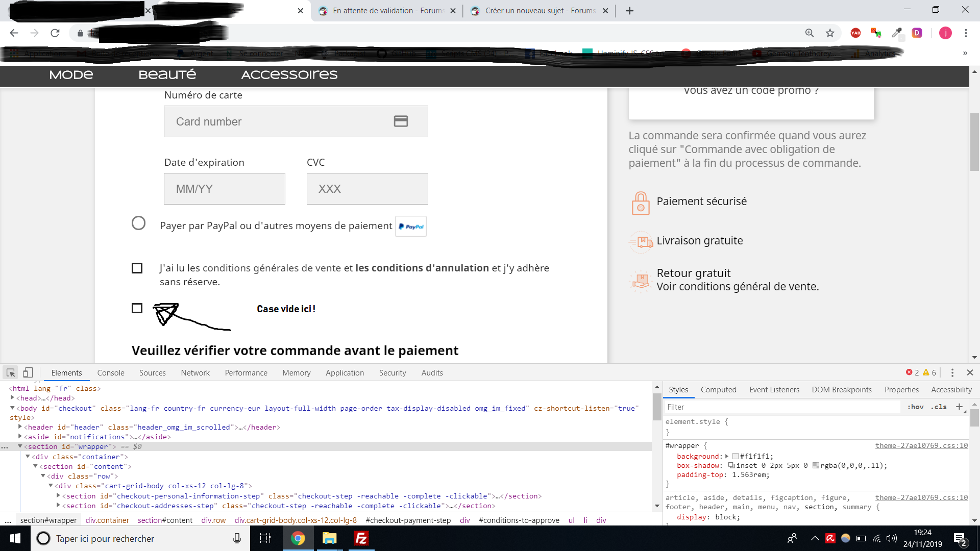Click the zoom magnifier icon in address bar

click(x=810, y=33)
